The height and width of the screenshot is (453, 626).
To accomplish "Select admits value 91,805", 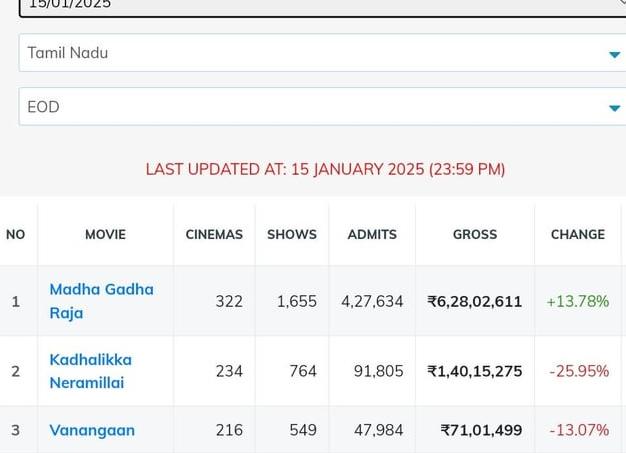I will click(378, 371).
